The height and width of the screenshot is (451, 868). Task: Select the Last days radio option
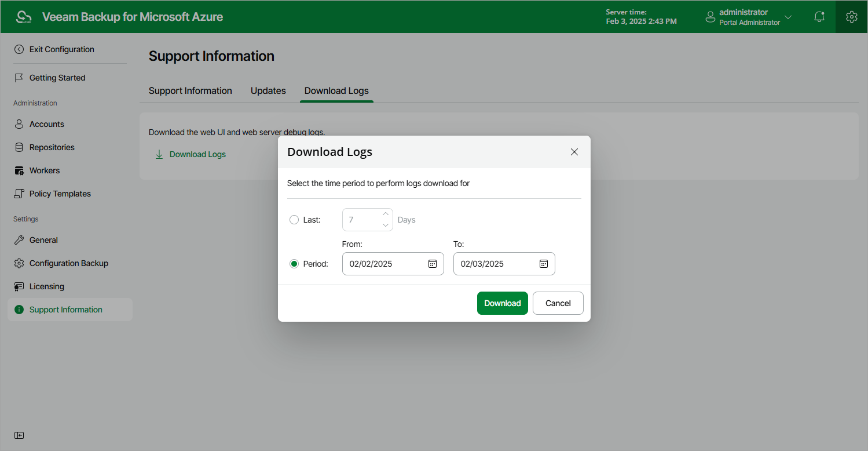pos(294,220)
